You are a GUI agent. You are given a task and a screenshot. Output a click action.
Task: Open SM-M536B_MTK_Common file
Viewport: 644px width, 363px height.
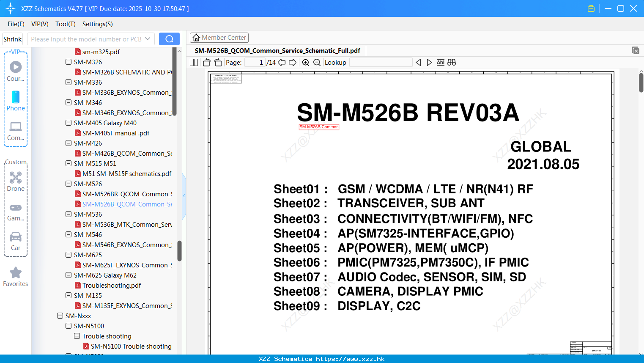coord(127,224)
